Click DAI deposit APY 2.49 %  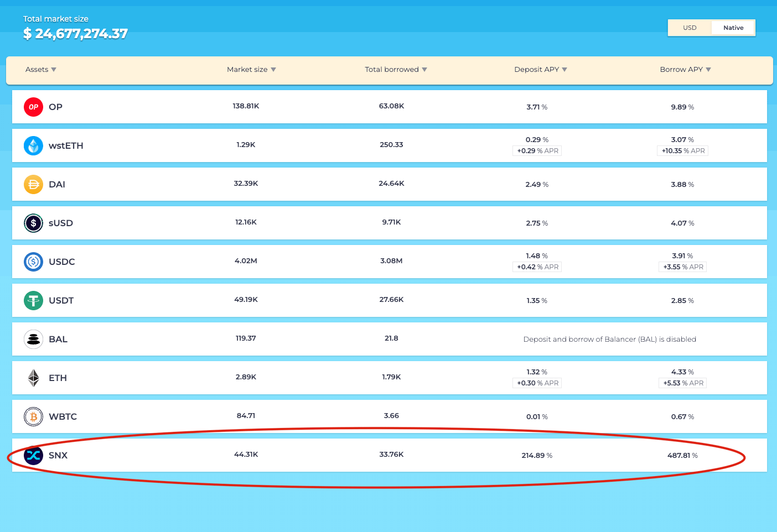[537, 184]
